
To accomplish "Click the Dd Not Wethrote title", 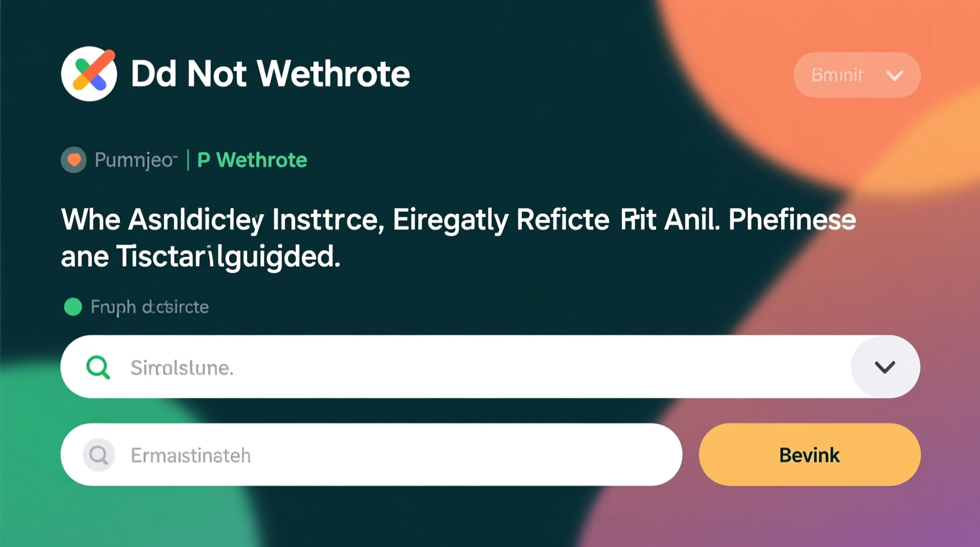I will (270, 74).
